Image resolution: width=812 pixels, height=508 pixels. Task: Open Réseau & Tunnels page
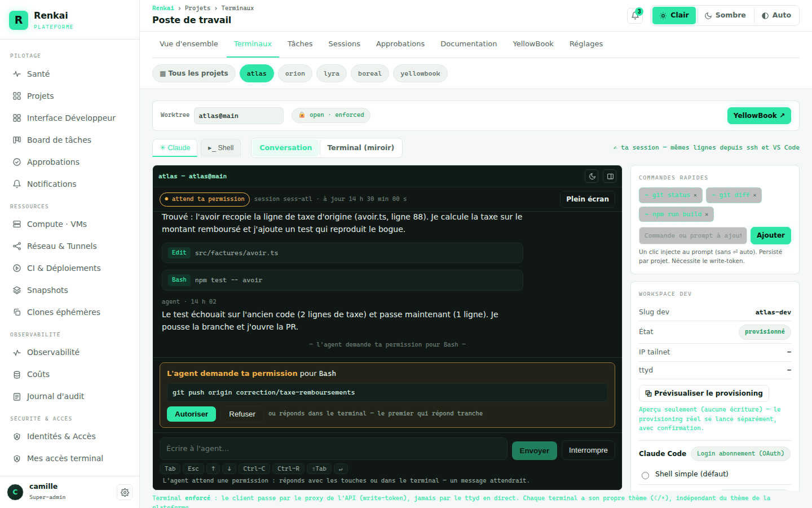click(69, 246)
